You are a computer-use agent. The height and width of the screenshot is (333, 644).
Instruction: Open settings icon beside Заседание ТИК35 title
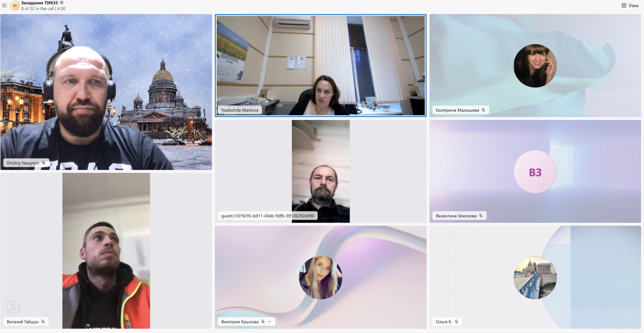pos(62,3)
